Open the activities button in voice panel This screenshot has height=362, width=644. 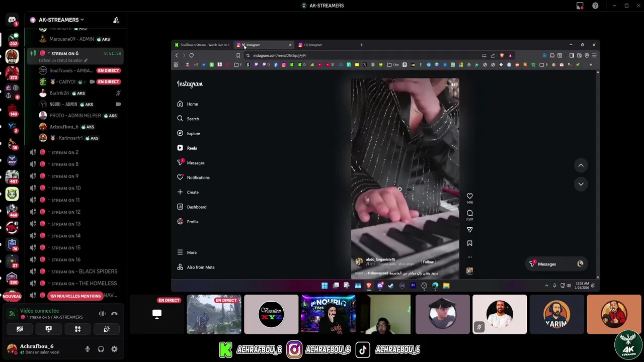coord(77,329)
